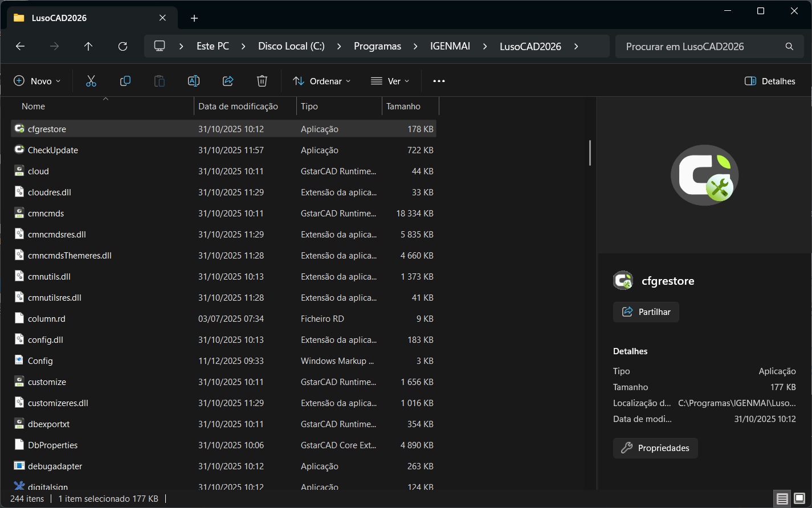Toggle the Detalhes pane button
This screenshot has width=812, height=508.
(x=770, y=81)
